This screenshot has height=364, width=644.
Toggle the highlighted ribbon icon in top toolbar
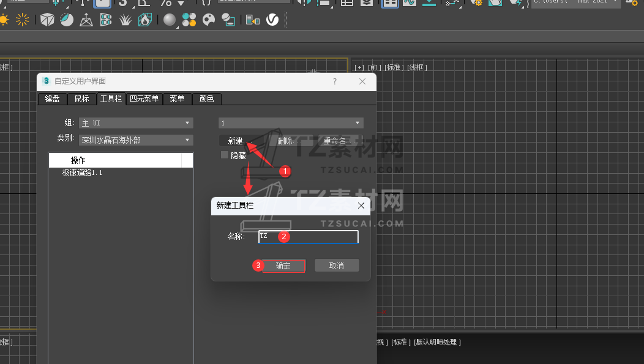pos(390,3)
